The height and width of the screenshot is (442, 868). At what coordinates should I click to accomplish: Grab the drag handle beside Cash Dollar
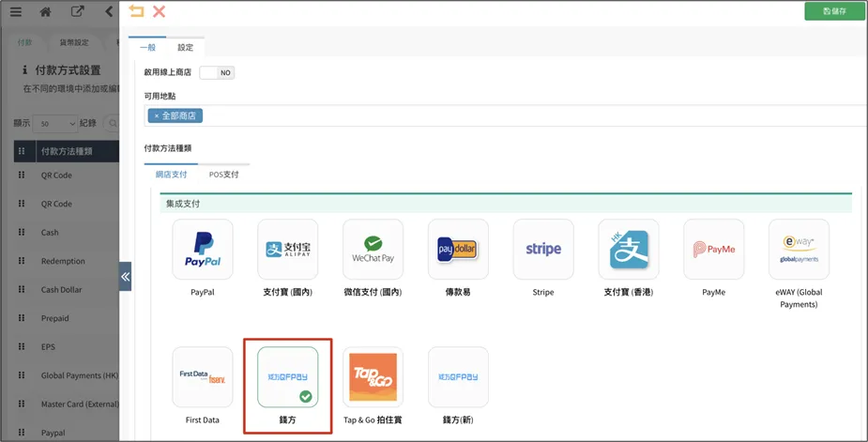click(x=22, y=289)
